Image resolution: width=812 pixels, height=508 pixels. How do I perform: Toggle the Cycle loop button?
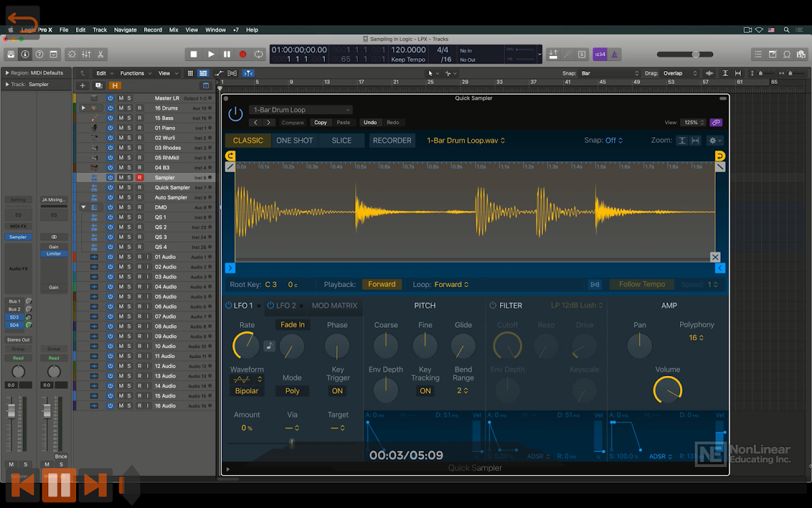pos(258,55)
